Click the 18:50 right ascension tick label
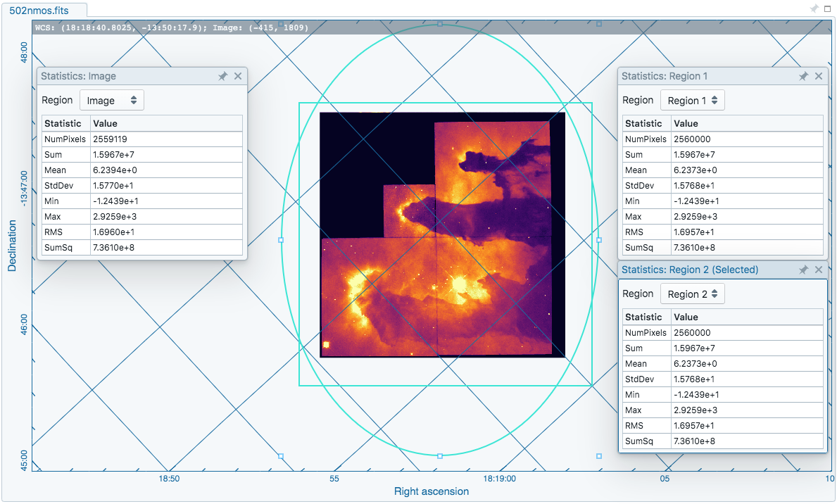The height and width of the screenshot is (504, 837). point(169,479)
